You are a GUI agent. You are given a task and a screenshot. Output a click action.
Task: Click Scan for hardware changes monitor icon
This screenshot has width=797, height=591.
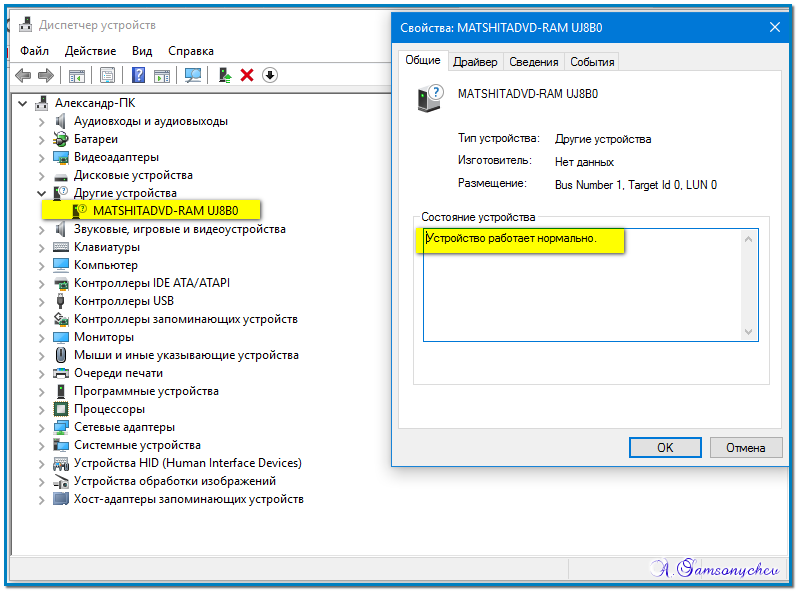(193, 75)
